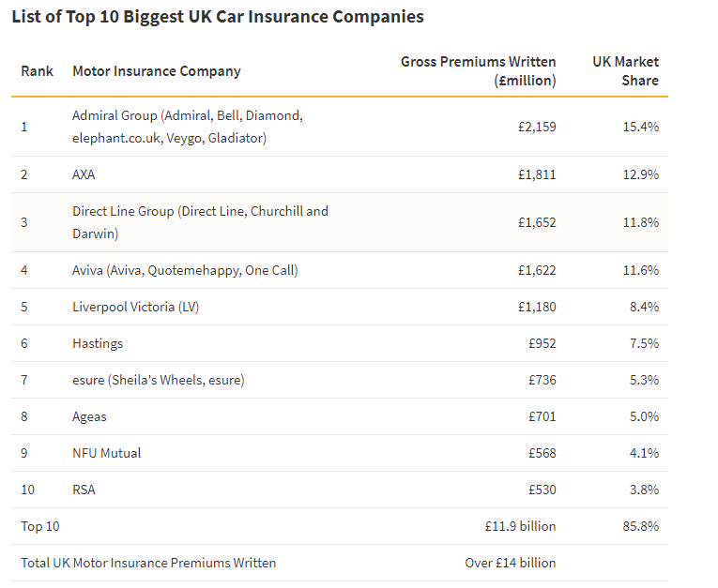Viewport: 718px width, 588px height.
Task: Click the Aviva company entry
Action: pos(185,270)
